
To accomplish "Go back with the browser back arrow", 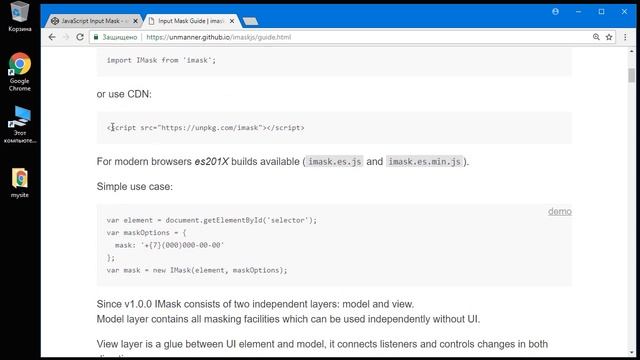I will (x=52, y=37).
